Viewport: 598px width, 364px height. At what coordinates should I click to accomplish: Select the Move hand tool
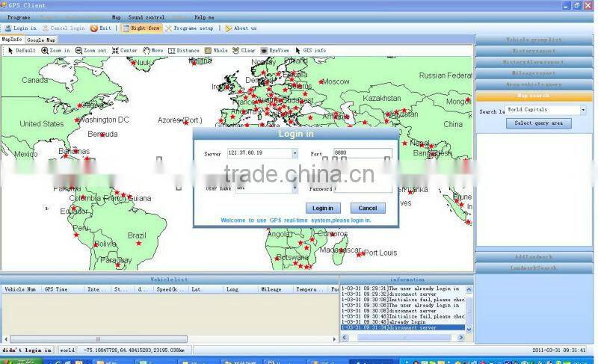(152, 50)
